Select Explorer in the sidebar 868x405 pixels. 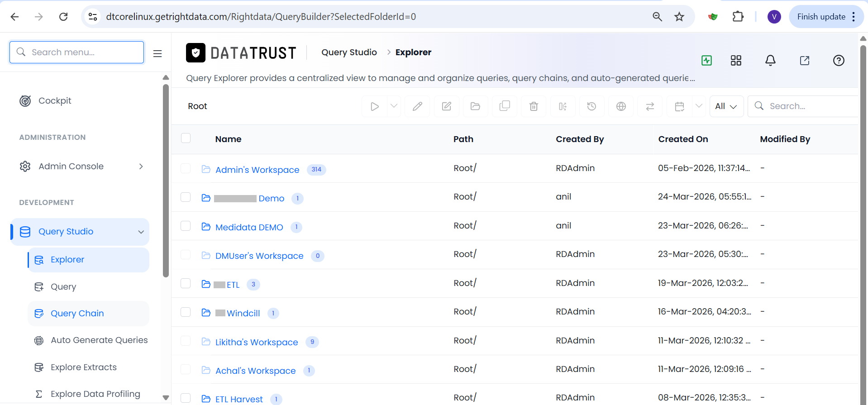(x=88, y=260)
